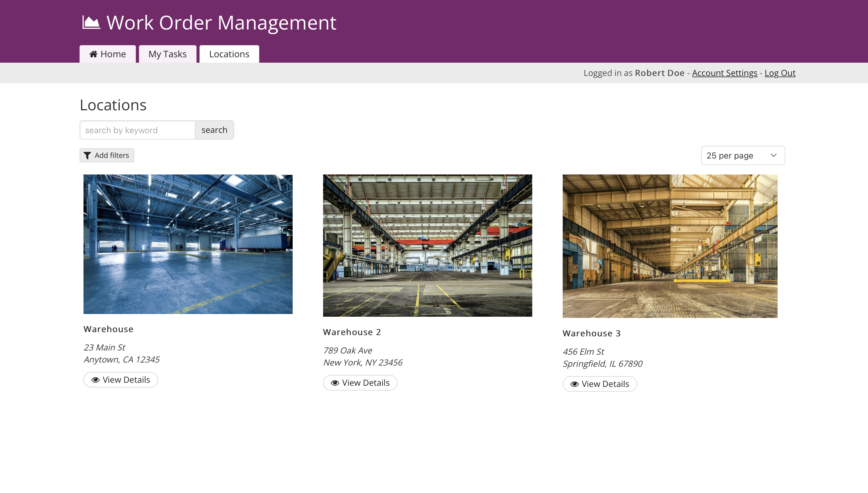Click the per page dropdown chevron

[774, 155]
